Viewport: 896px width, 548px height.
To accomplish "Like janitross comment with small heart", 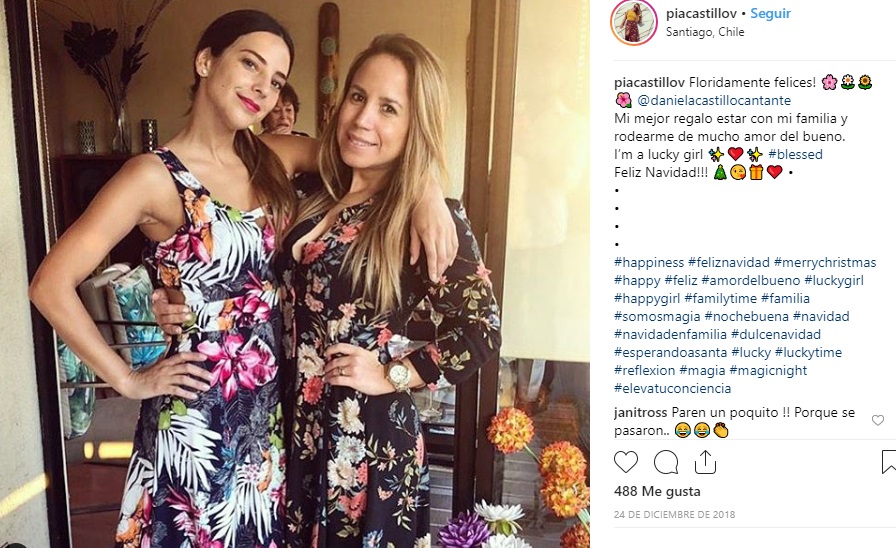I will 878,421.
